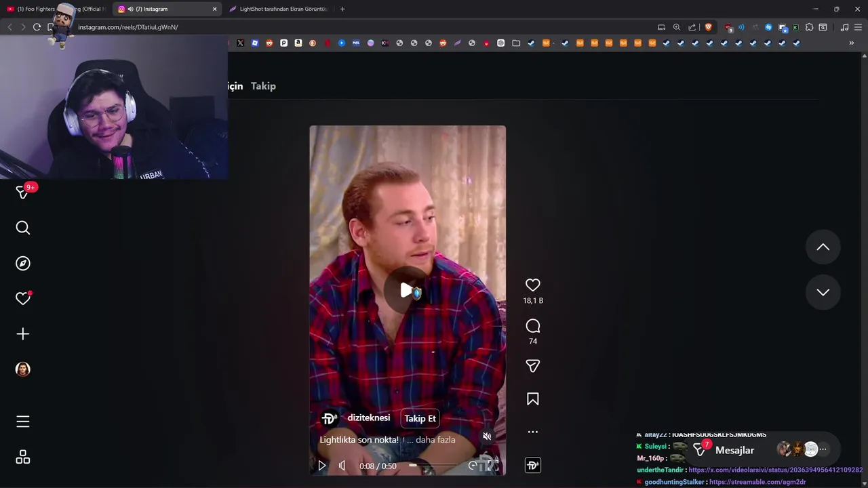Follow diziteknesi with Takip Et button
The image size is (868, 488).
(x=420, y=418)
